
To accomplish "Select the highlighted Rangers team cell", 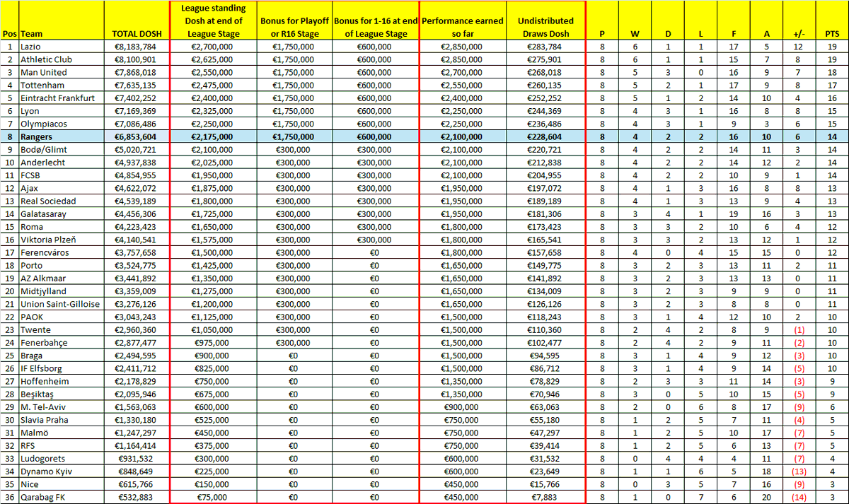I will coord(62,136).
